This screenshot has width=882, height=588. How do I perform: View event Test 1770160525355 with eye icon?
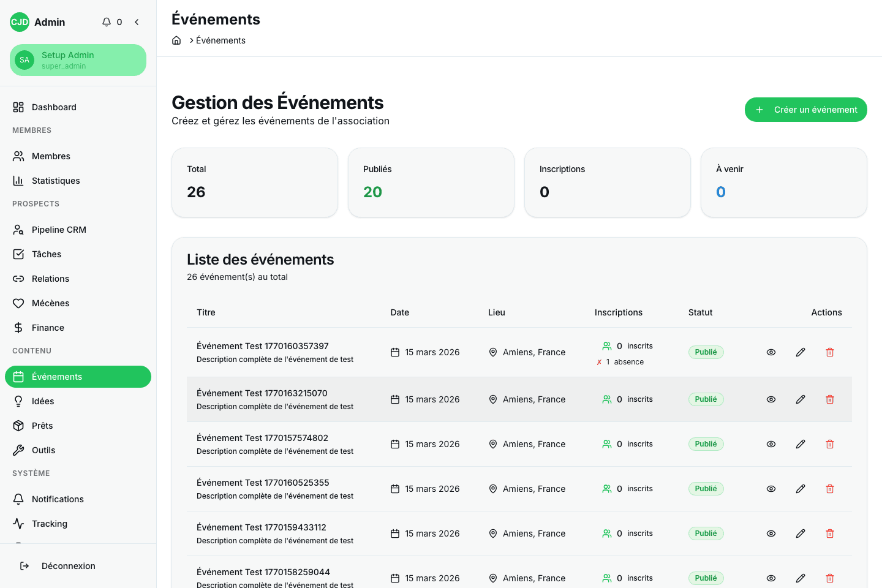point(771,489)
